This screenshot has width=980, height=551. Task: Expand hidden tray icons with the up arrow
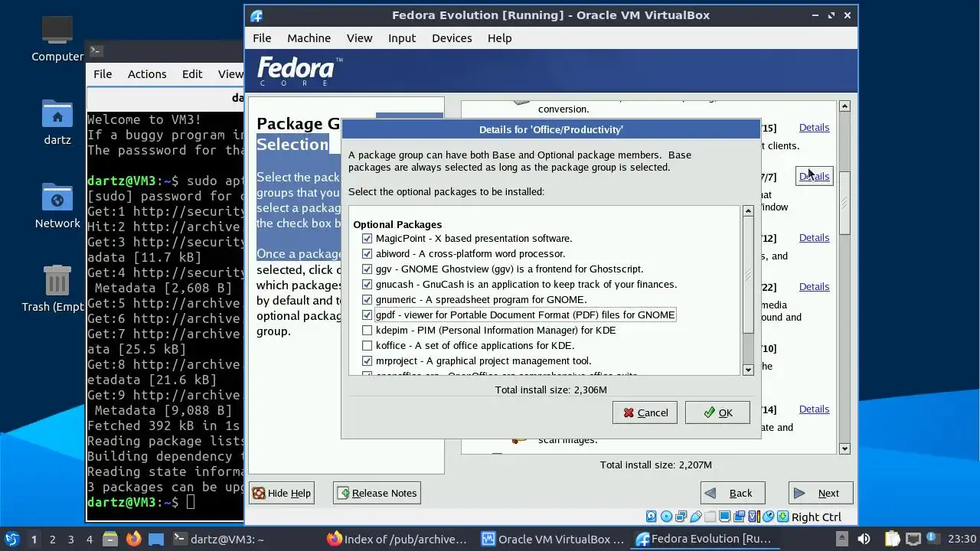click(x=841, y=539)
